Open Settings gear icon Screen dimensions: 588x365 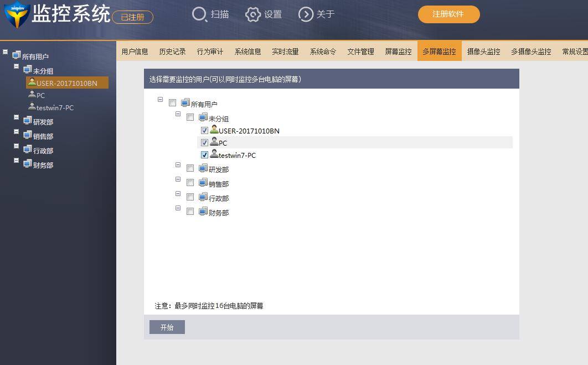(x=252, y=14)
